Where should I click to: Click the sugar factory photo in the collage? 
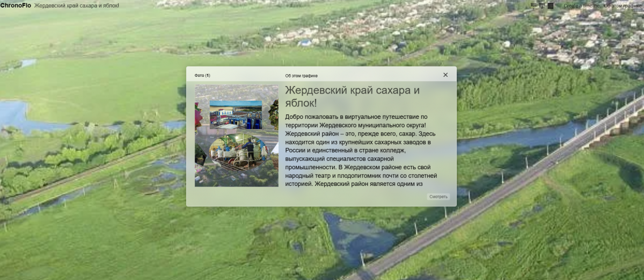[x=236, y=114]
